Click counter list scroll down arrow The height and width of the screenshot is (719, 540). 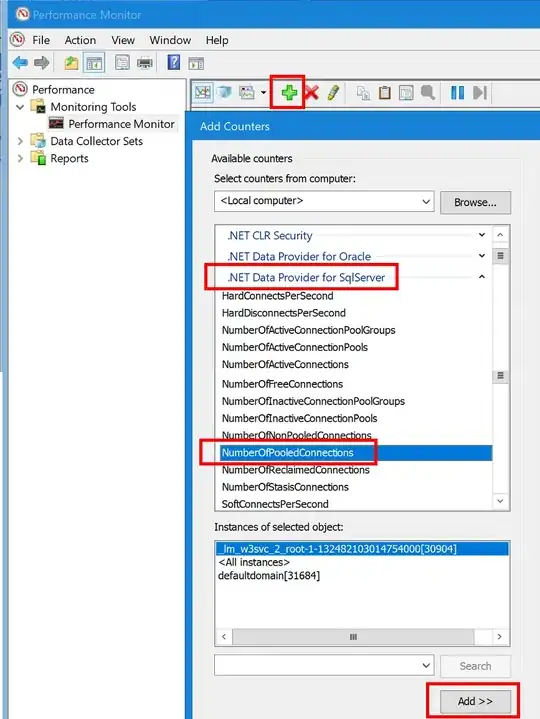pyautogui.click(x=500, y=501)
